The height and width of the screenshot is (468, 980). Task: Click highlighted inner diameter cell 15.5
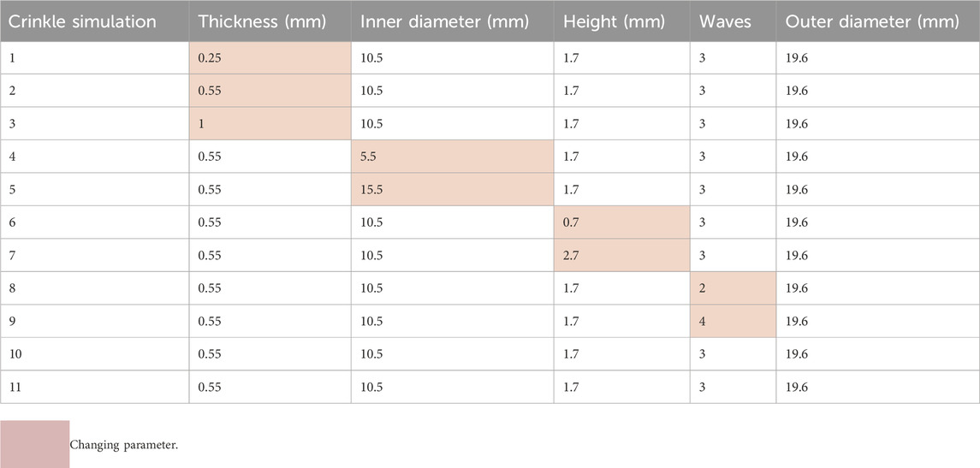453,189
